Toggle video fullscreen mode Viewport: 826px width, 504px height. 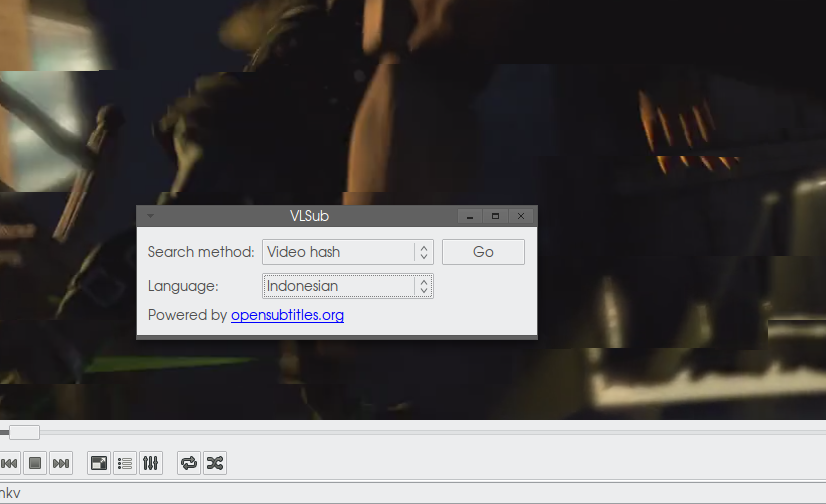tap(99, 463)
